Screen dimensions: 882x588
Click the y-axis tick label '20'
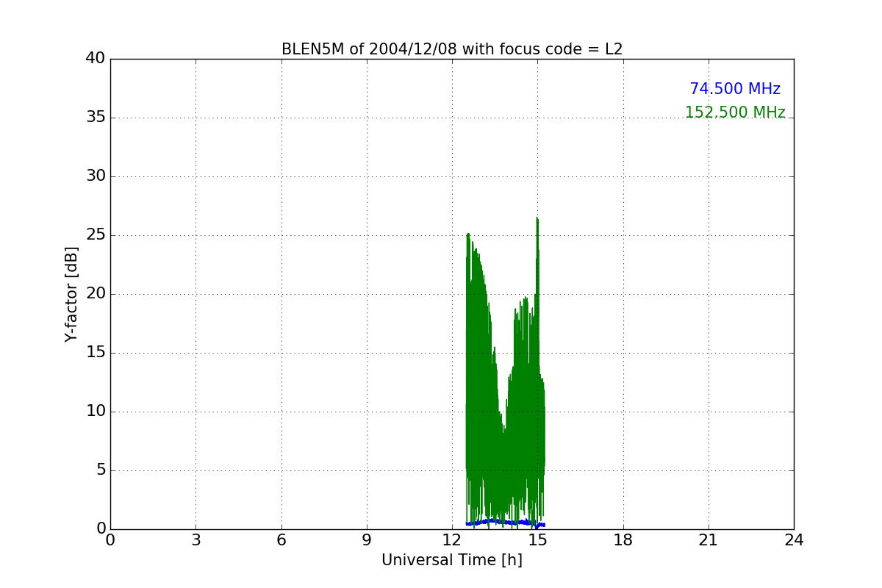click(96, 293)
